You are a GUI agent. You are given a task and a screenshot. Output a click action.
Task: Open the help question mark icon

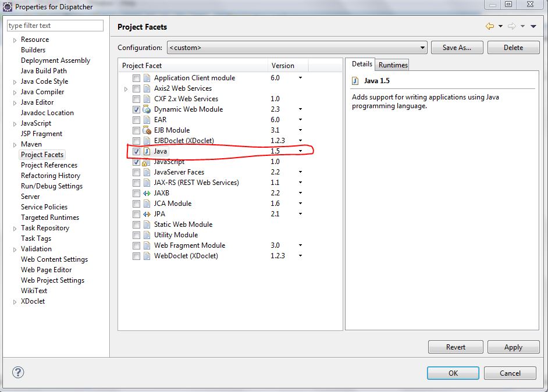[18, 372]
